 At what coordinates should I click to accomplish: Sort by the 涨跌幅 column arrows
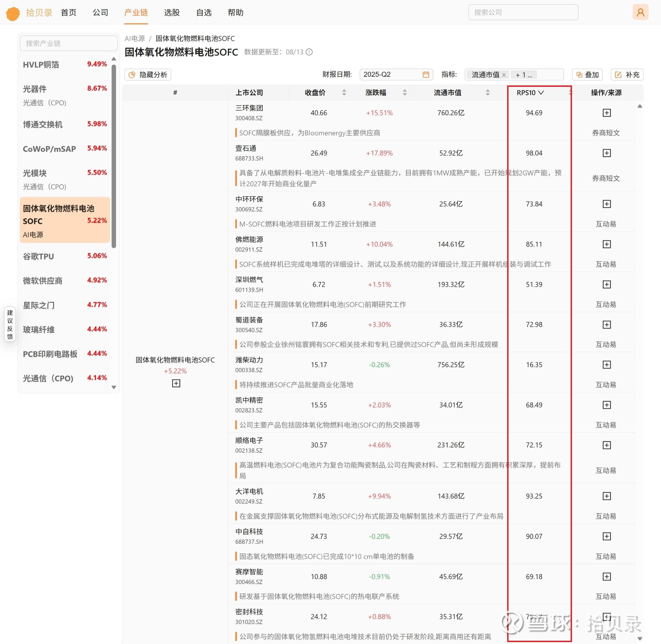tap(405, 93)
